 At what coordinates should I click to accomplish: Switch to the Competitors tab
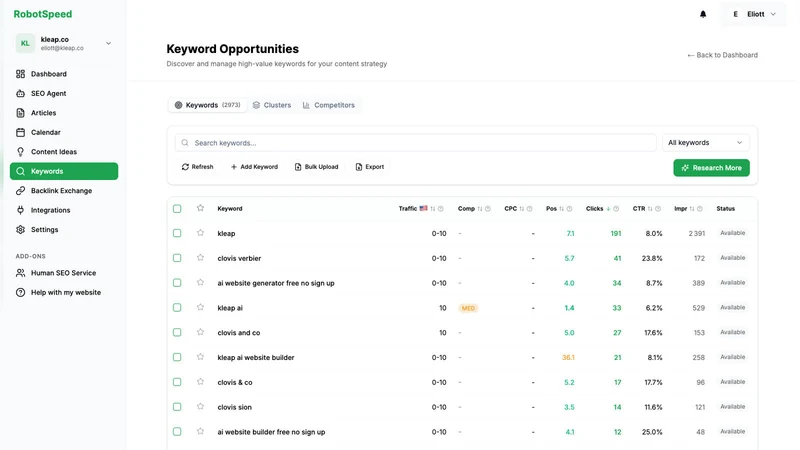tap(329, 105)
